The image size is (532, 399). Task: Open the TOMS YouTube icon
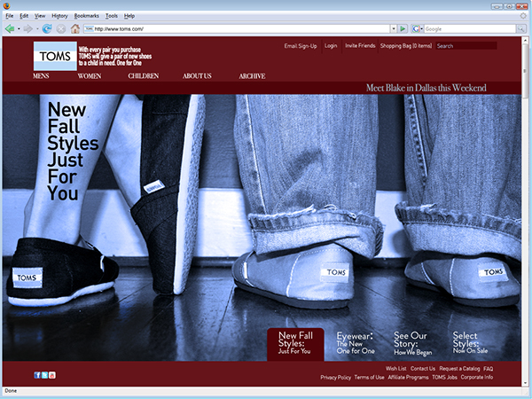click(52, 375)
